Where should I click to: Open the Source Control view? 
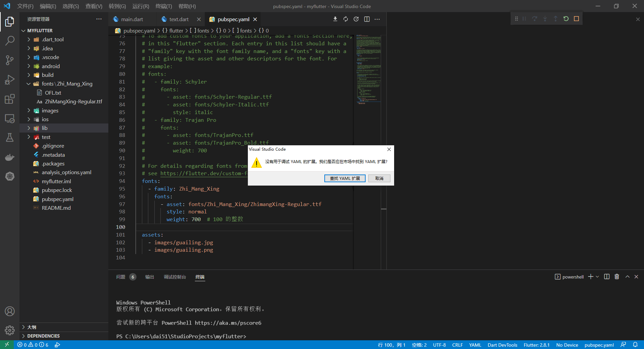click(x=10, y=60)
